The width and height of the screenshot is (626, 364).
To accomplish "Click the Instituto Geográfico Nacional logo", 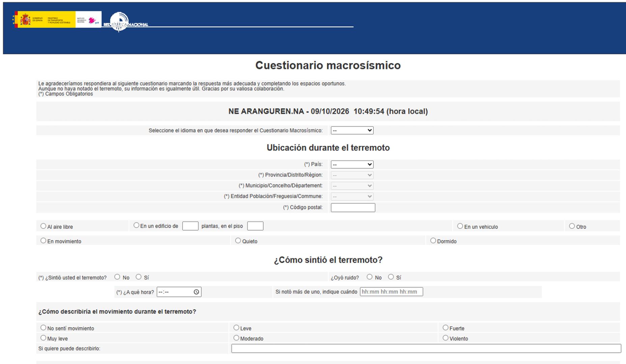I will 88,20.
